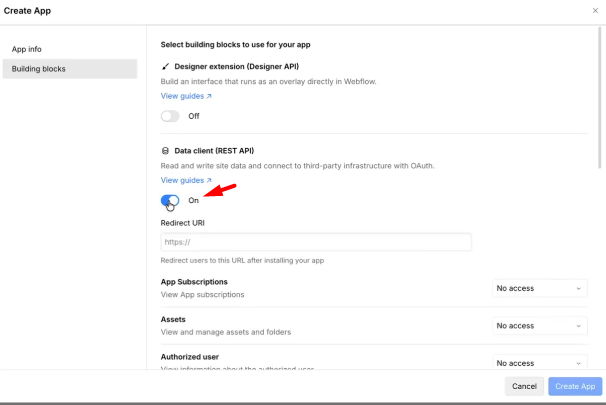
Task: Open the Authorized user access dropdown
Action: click(x=539, y=362)
